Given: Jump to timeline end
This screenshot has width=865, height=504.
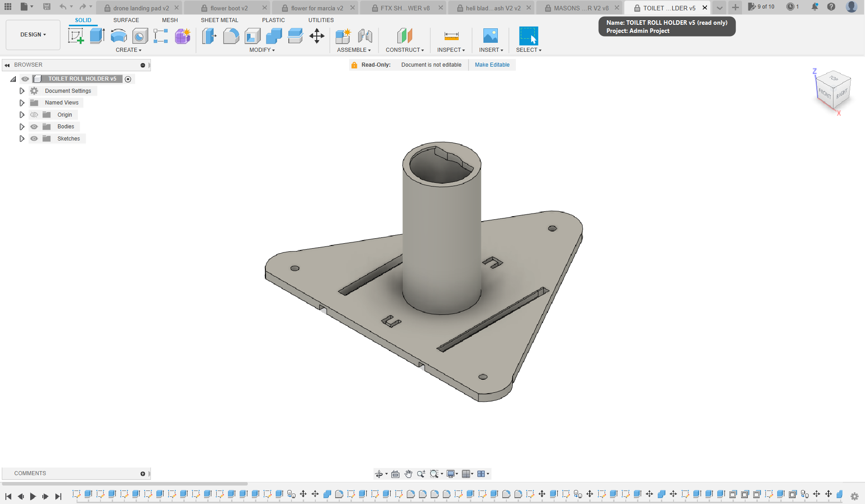Looking at the screenshot, I should [x=58, y=496].
